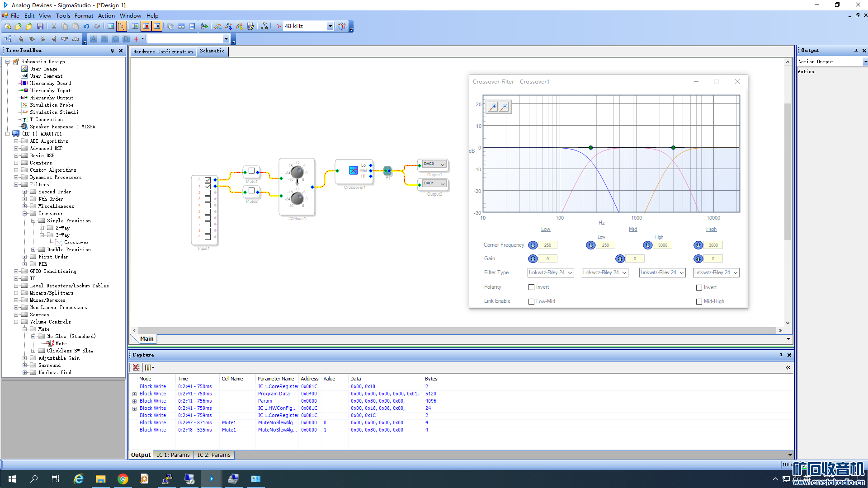Click the red plus icon in toolbar
Screen dimensions: 868x488
136,39
